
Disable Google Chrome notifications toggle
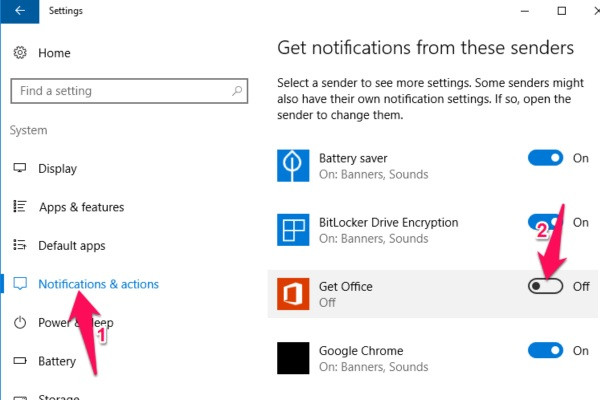[545, 350]
